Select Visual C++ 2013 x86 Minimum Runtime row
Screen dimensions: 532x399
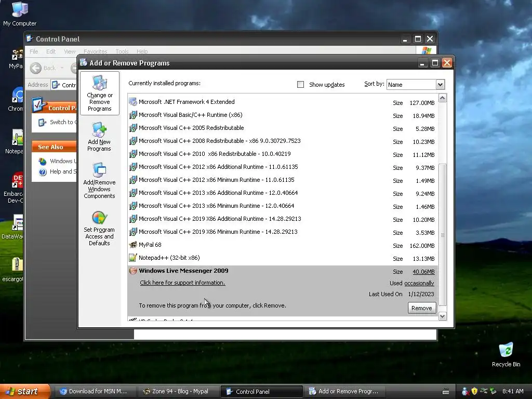click(283, 206)
